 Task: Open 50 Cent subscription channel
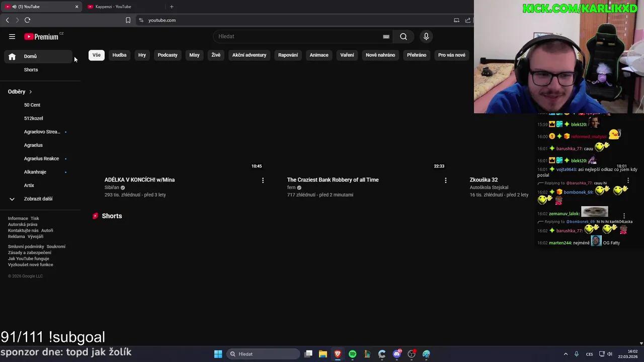coord(32,105)
